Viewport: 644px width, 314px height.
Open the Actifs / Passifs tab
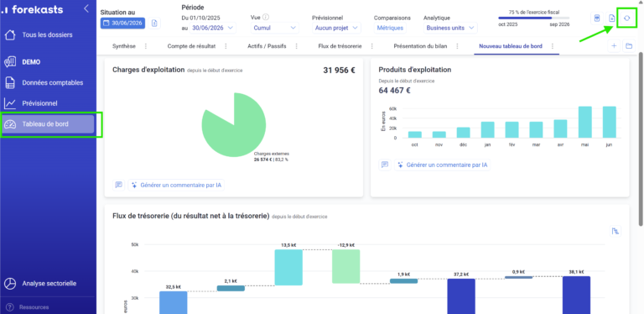(267, 46)
